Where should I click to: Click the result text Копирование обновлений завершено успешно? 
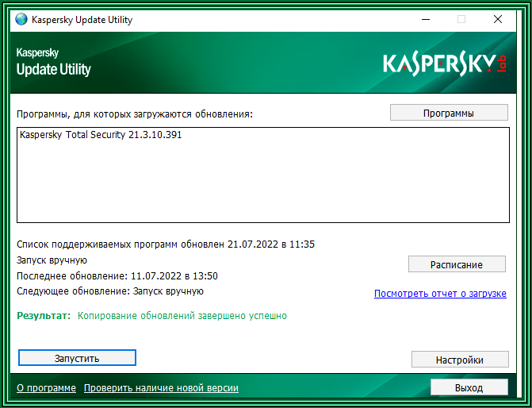coord(182,316)
